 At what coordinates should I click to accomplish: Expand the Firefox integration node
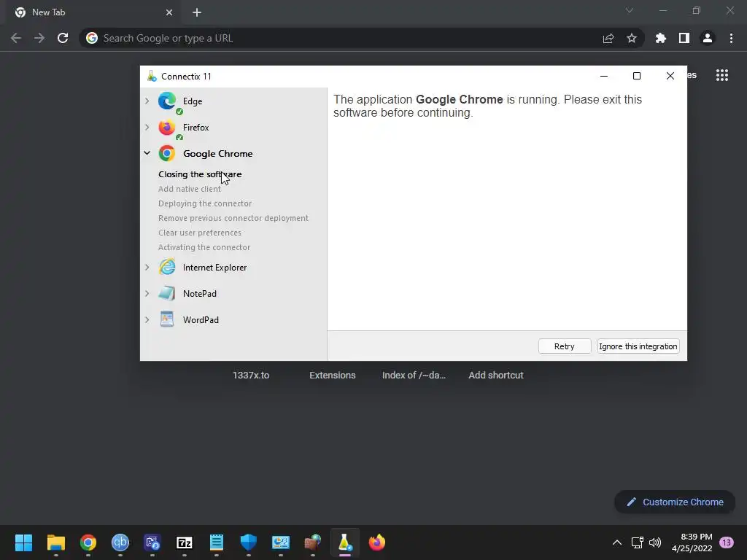(147, 127)
